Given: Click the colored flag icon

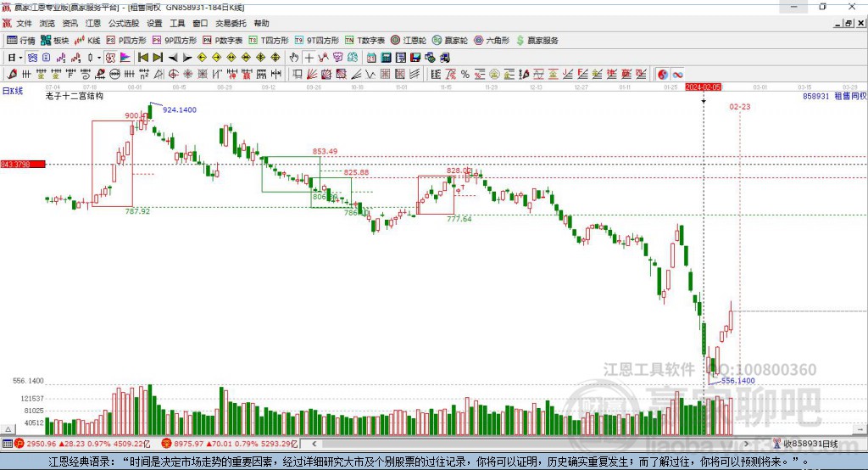Looking at the screenshot, I should coord(125,58).
